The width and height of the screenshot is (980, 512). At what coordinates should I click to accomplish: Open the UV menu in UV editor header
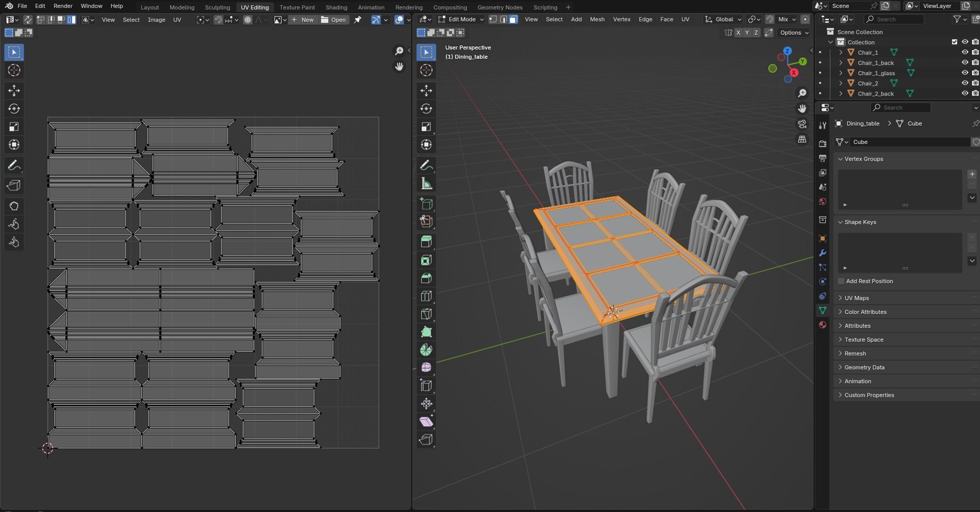point(177,20)
